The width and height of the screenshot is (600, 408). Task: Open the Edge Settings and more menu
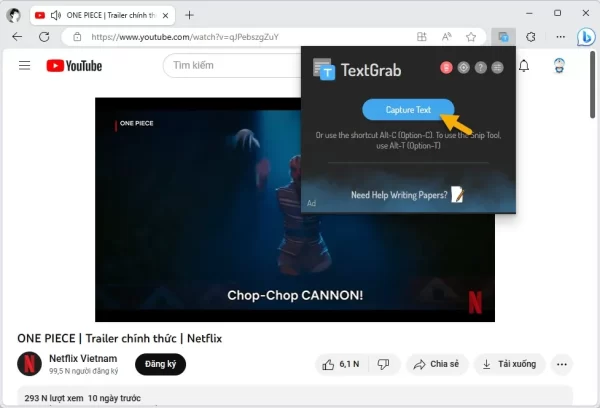click(561, 37)
